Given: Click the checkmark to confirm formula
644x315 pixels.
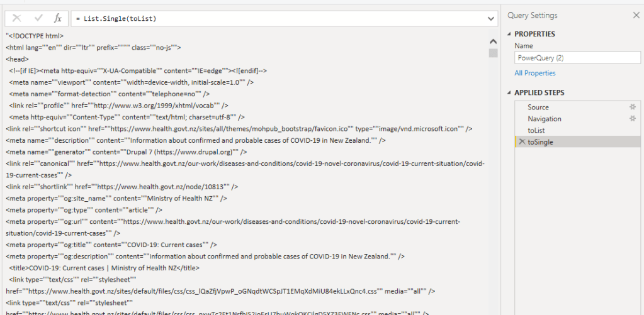Looking at the screenshot, I should click(x=38, y=18).
